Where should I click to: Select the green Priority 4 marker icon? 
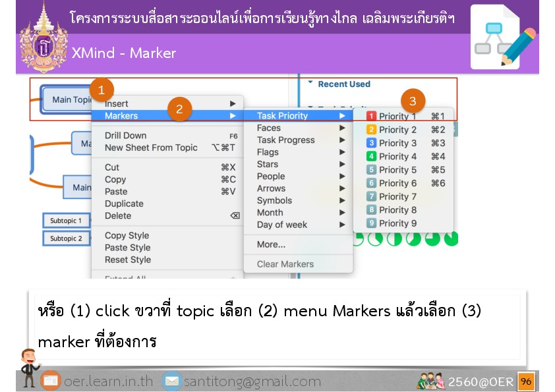371,157
